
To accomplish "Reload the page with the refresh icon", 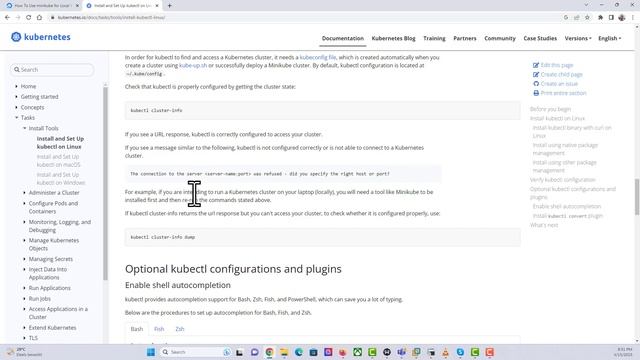I will (29, 18).
